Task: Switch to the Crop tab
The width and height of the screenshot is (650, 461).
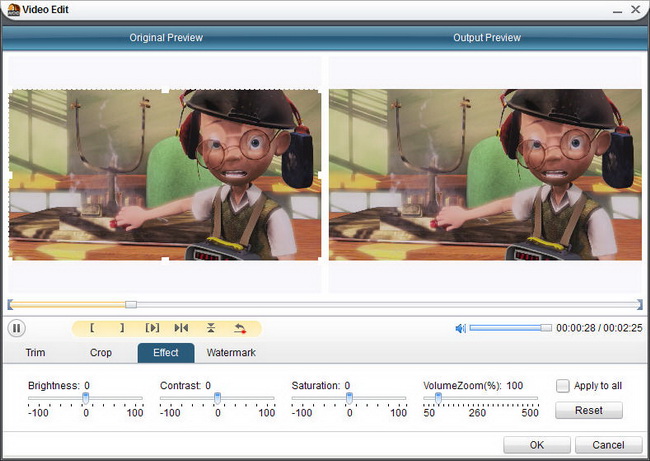Action: click(101, 353)
